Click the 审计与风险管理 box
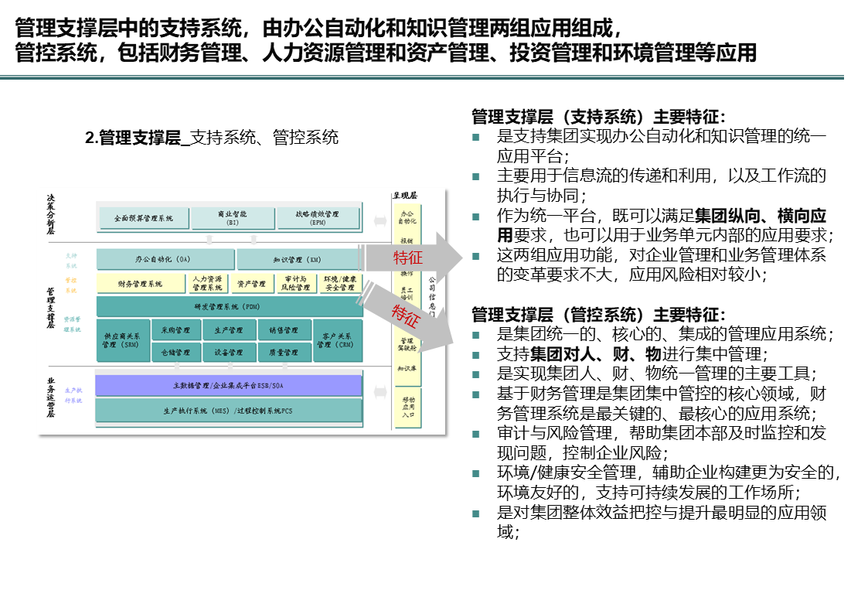 [x=295, y=284]
